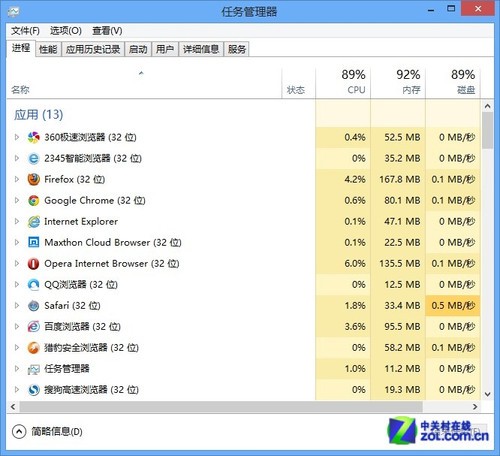The width and height of the screenshot is (500, 456).
Task: Click the QQ浏览器 icon
Action: [33, 285]
